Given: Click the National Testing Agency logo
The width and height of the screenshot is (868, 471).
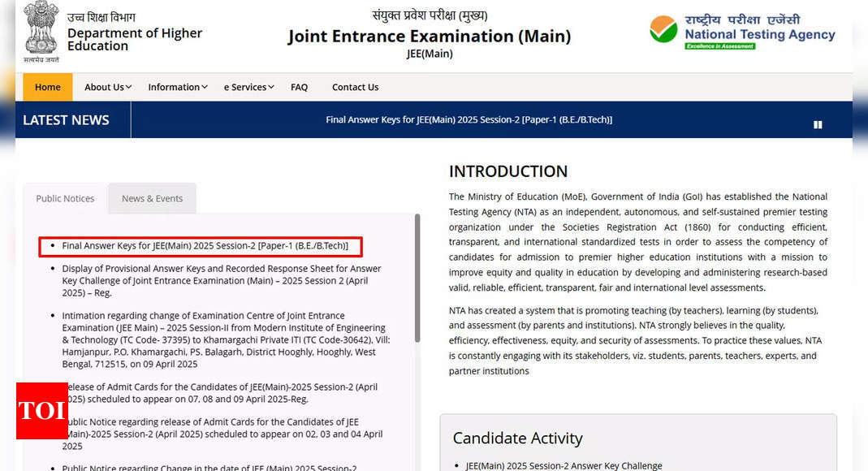Looking at the screenshot, I should pyautogui.click(x=742, y=32).
